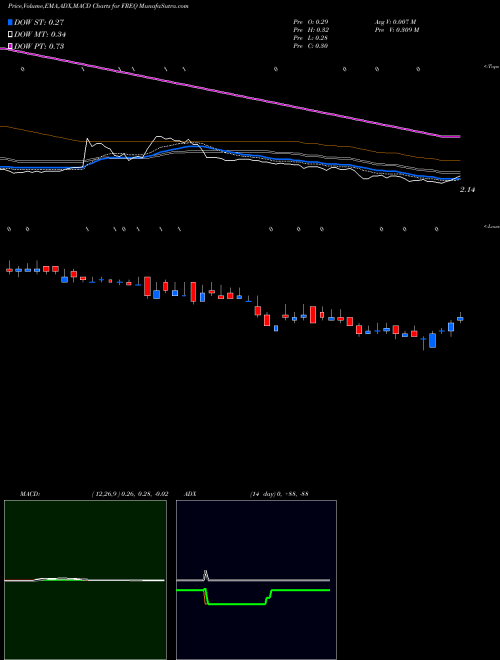This screenshot has height=660, width=500.
Task: Click the chart title mentioning FREQ MunafaSutra.com
Action: [x=98, y=6]
